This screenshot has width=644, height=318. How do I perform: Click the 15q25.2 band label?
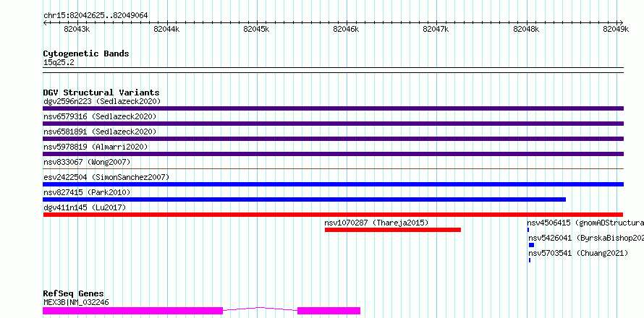point(59,62)
